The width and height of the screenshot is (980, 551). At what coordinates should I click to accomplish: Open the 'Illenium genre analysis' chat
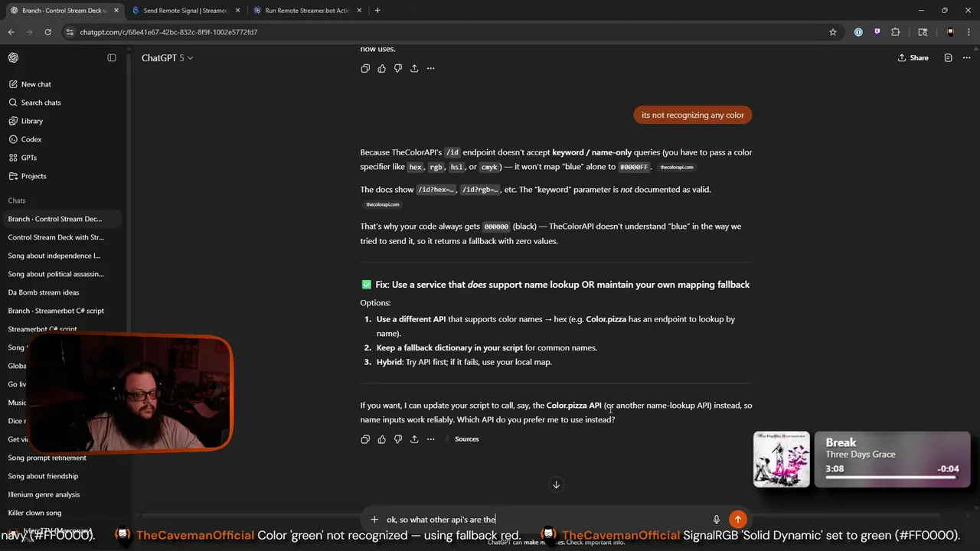click(63, 494)
